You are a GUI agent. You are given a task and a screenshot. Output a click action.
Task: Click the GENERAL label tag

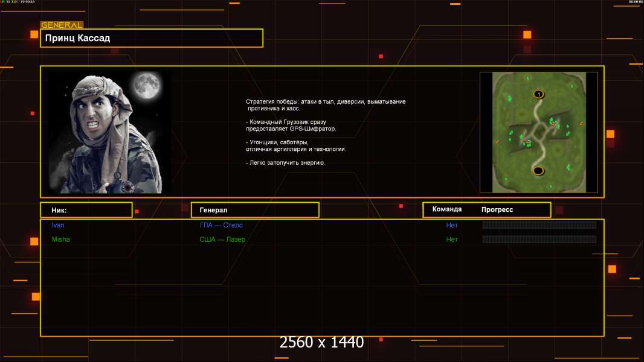click(62, 25)
